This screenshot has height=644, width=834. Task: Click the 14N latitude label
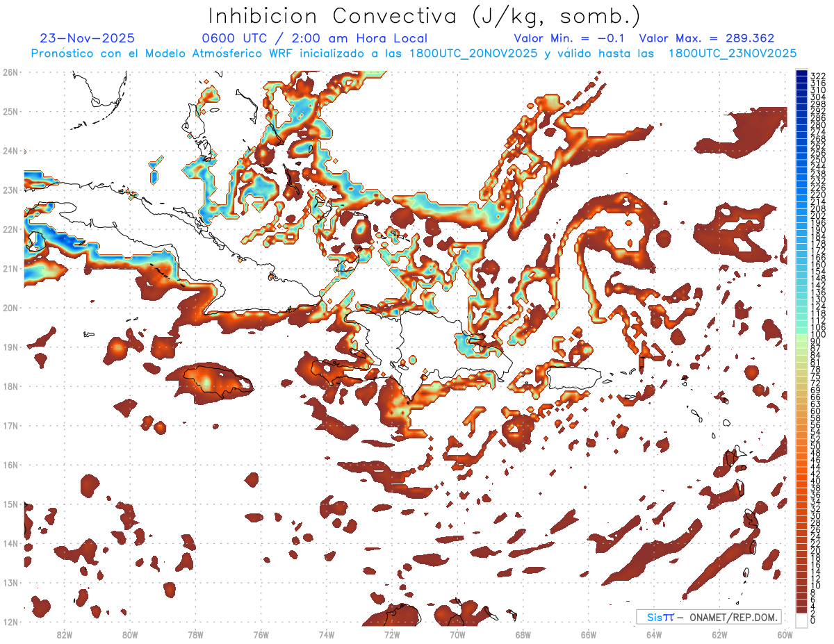(x=10, y=543)
